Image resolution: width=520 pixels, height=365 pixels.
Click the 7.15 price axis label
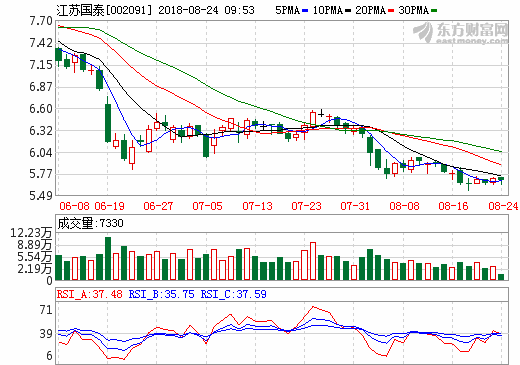pyautogui.click(x=41, y=65)
